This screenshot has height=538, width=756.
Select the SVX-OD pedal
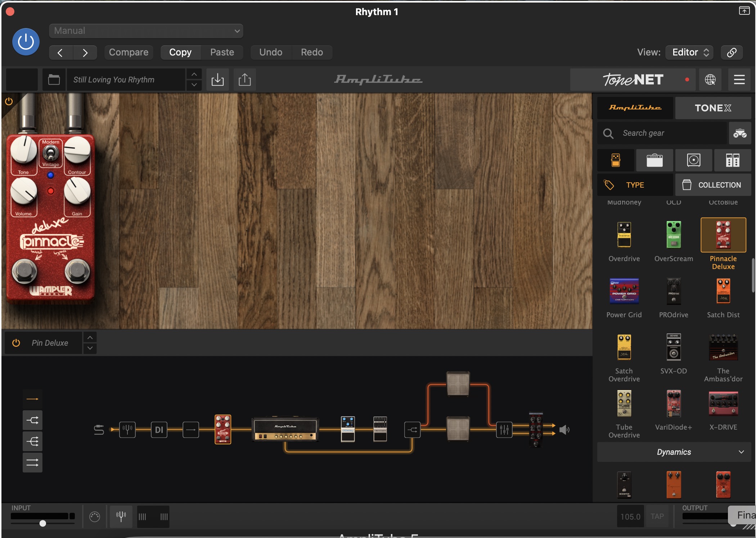pos(674,347)
